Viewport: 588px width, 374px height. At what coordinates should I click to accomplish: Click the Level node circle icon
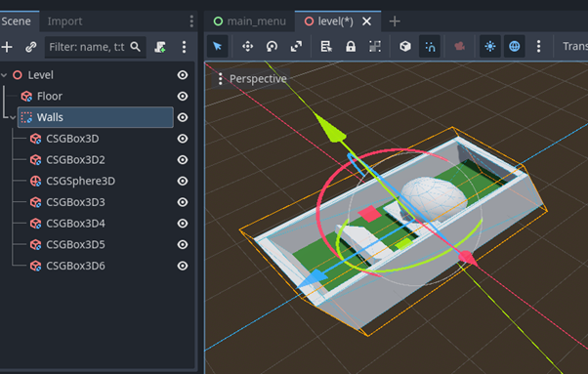18,75
